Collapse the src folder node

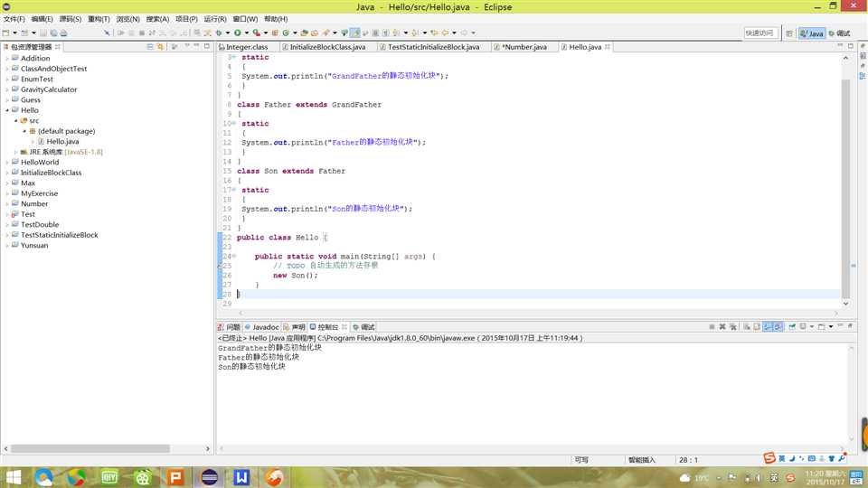15,120
